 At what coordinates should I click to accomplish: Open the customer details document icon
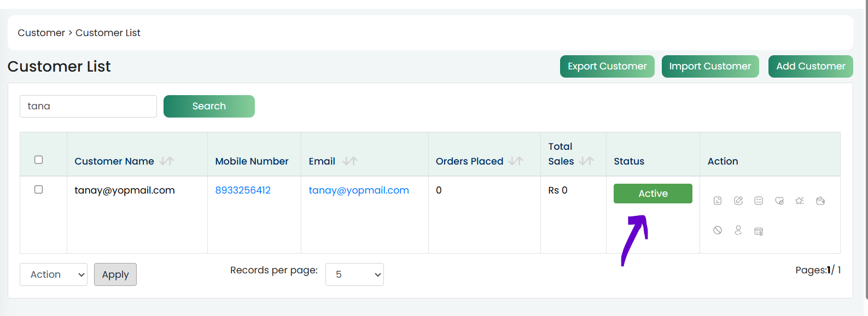pos(718,201)
